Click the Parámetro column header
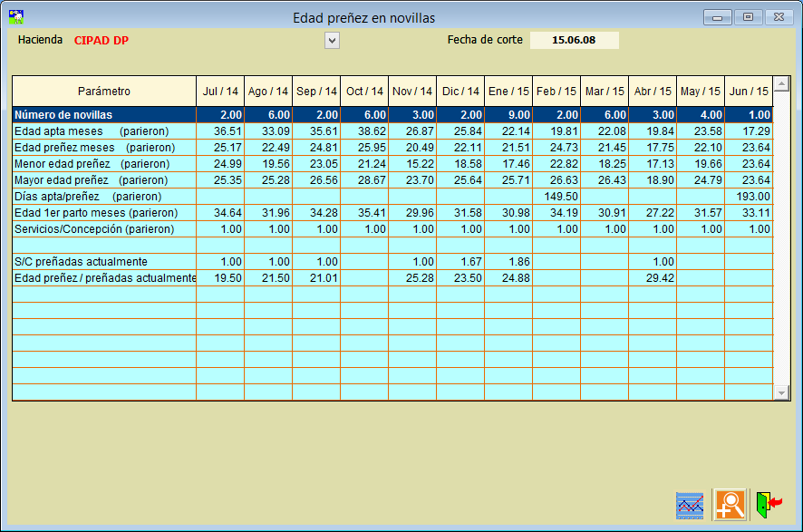The height and width of the screenshot is (532, 803). pyautogui.click(x=104, y=92)
